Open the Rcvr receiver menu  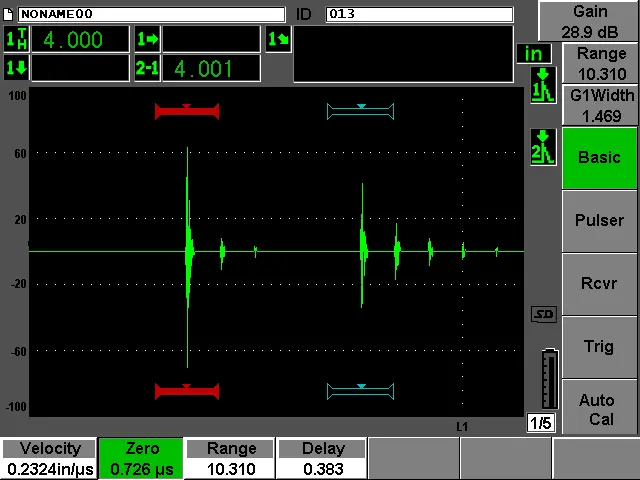[x=599, y=284]
